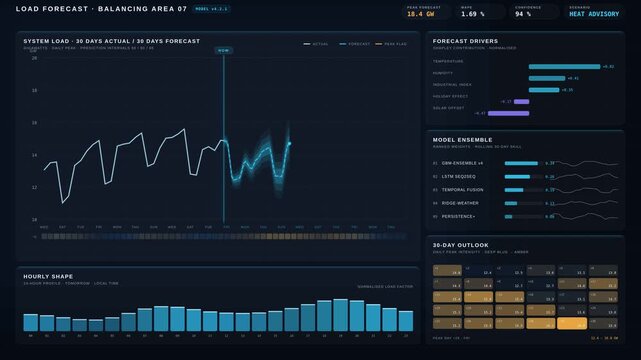Click the tallest bar in Hourly Shape
Screen dimensions: 641x360
click(x=340, y=315)
